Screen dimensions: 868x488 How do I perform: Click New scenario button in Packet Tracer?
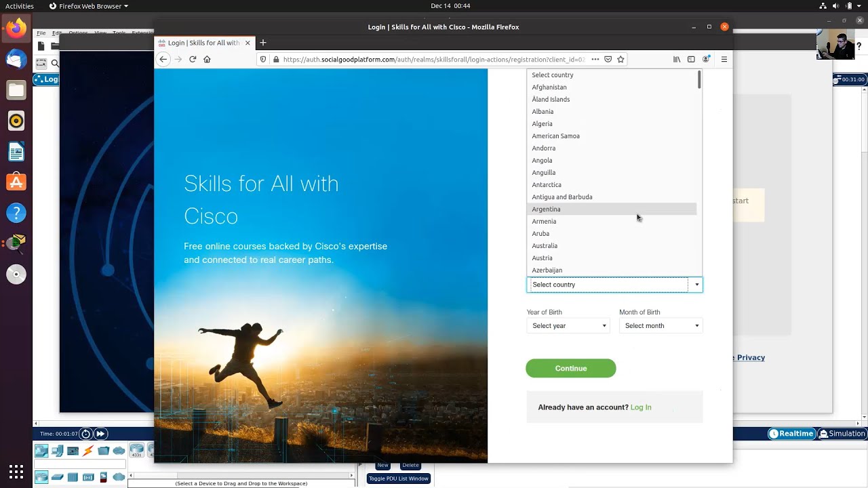[x=382, y=465]
